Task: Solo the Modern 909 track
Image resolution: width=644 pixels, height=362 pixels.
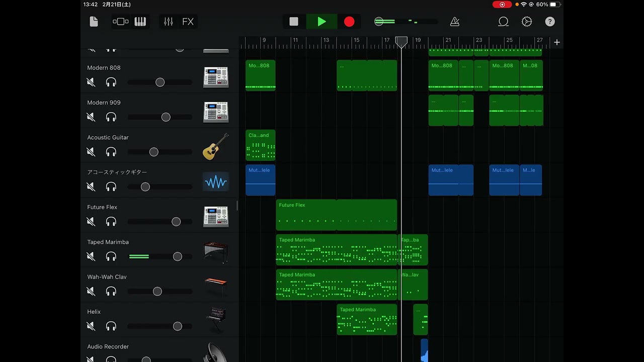Action: pos(111,117)
